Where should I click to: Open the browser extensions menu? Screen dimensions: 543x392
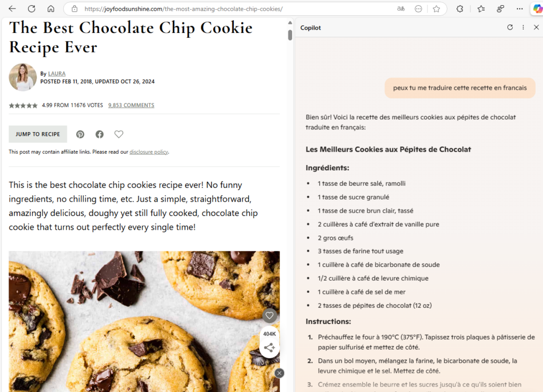[x=460, y=8]
